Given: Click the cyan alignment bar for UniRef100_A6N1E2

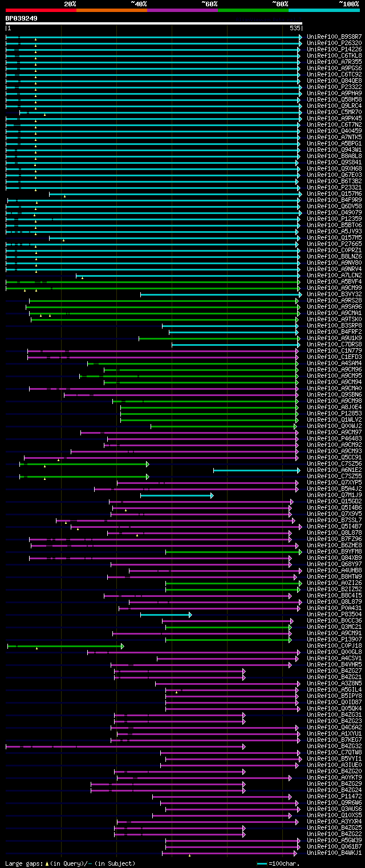Looking at the screenshot, I should coord(257,470).
